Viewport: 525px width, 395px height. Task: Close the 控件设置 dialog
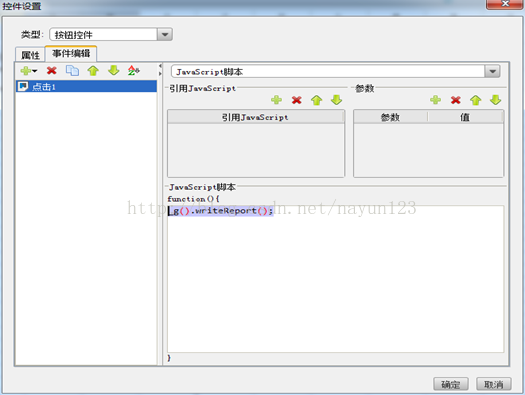click(x=505, y=4)
